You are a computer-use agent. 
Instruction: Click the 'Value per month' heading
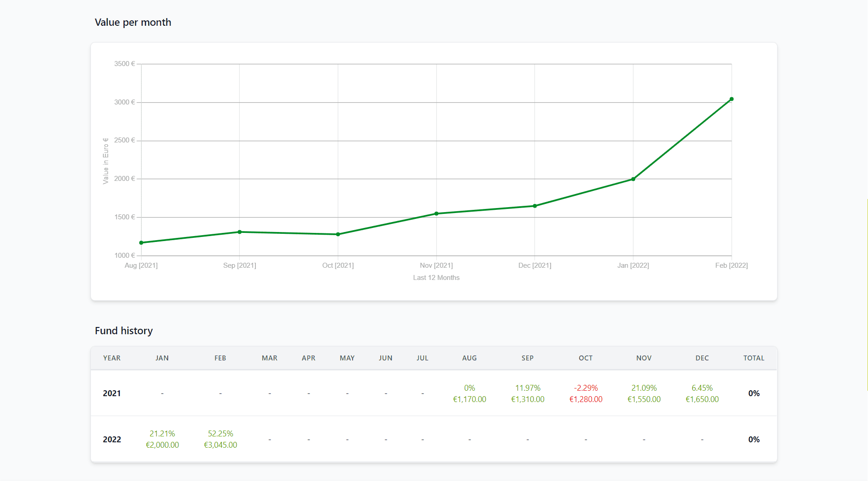tap(133, 22)
